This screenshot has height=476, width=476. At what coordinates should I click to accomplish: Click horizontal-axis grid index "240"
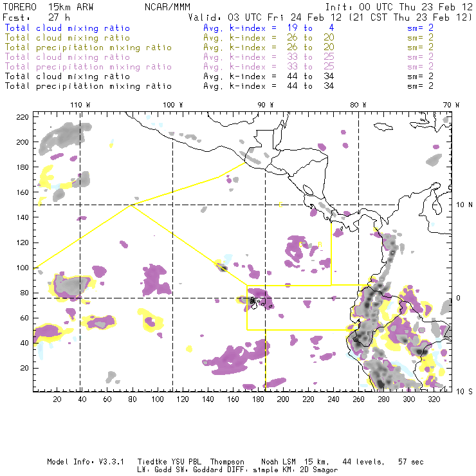[333, 399]
